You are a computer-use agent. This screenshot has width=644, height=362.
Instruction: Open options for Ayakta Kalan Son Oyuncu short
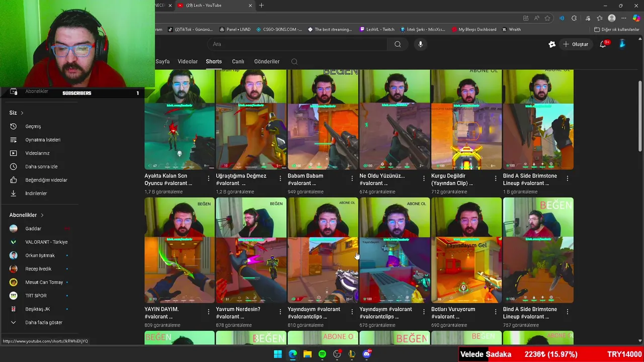[x=209, y=178]
